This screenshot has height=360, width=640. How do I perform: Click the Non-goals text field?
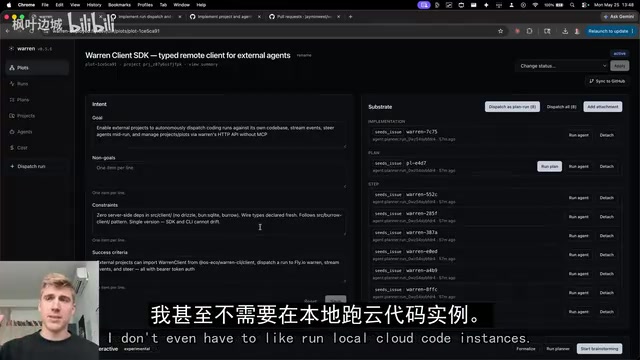point(219,175)
